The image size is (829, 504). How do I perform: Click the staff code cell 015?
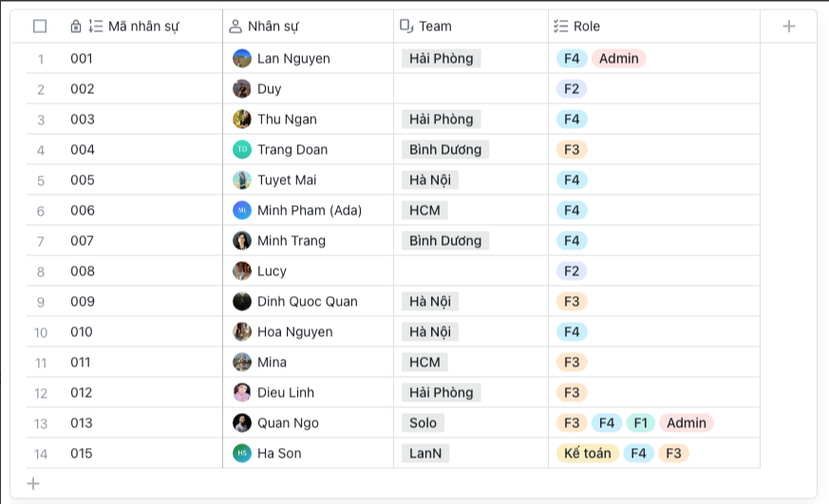(82, 454)
